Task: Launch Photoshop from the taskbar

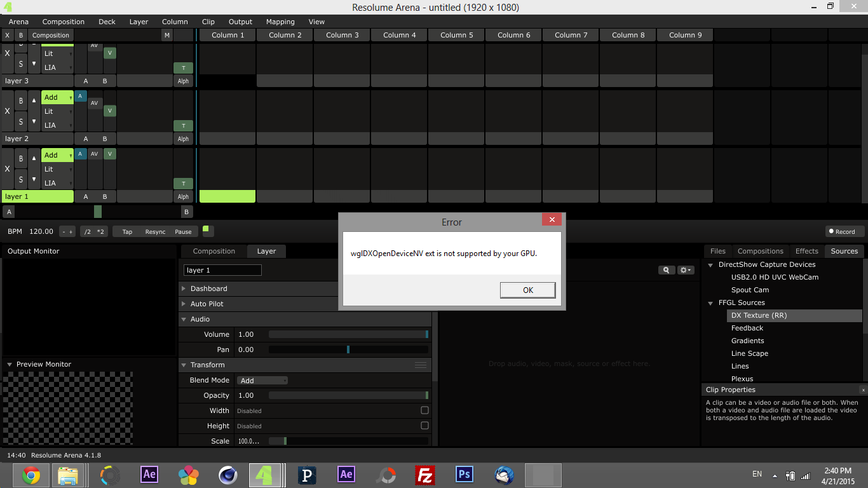Action: point(464,475)
